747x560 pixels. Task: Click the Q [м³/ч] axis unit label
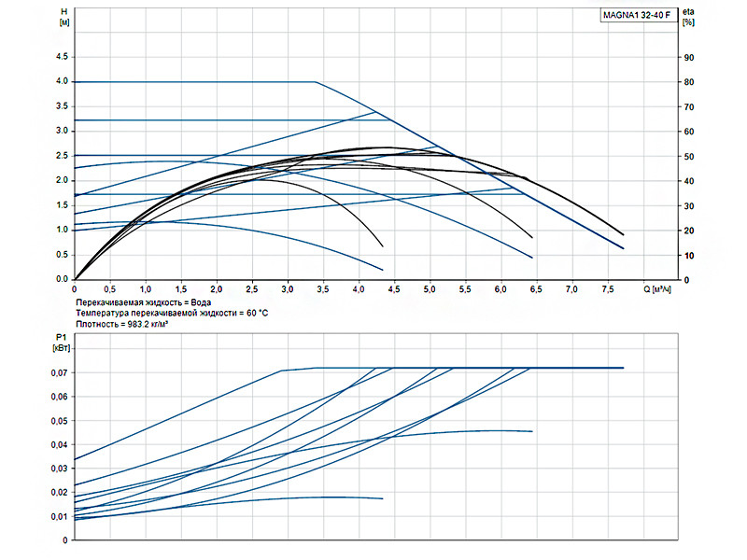tap(657, 289)
